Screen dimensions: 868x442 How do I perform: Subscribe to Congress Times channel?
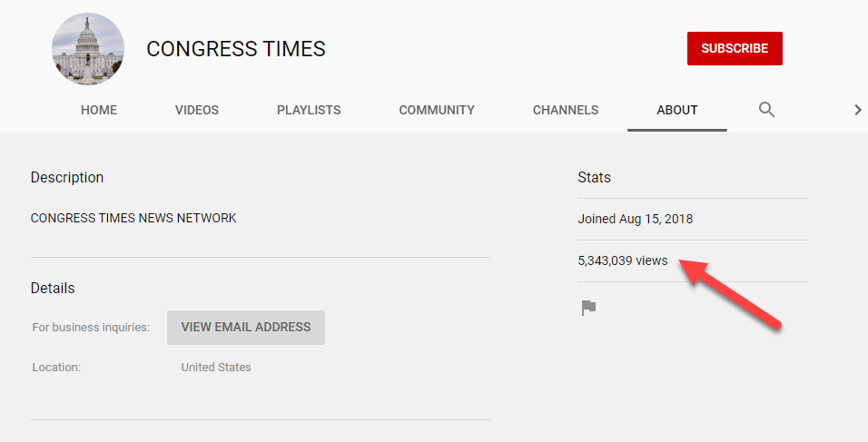tap(735, 49)
